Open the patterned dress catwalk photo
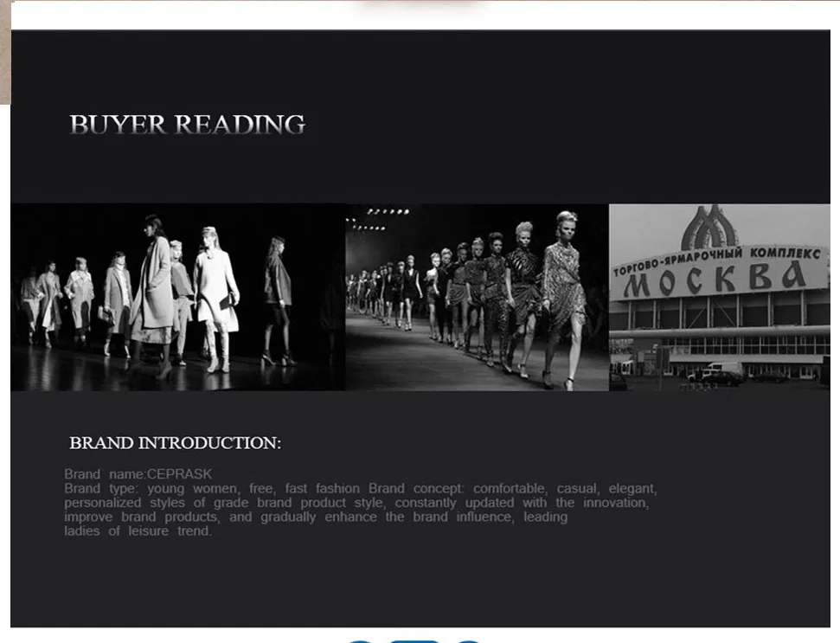 pyautogui.click(x=478, y=297)
